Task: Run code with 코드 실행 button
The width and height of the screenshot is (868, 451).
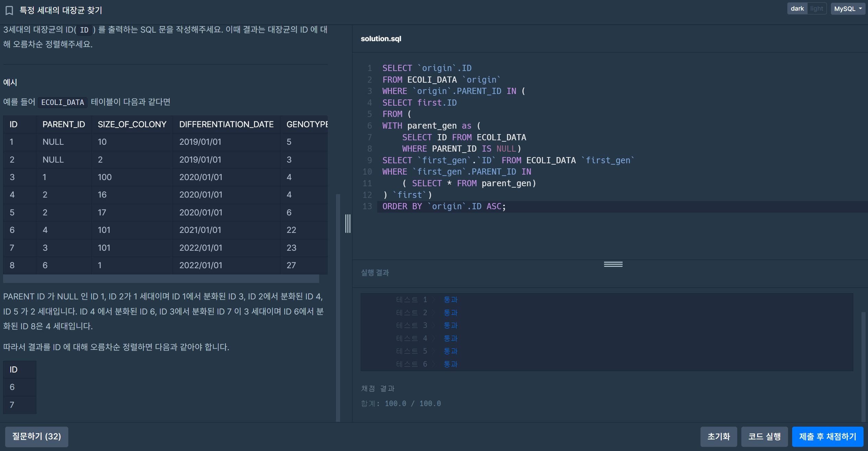Action: 764,436
